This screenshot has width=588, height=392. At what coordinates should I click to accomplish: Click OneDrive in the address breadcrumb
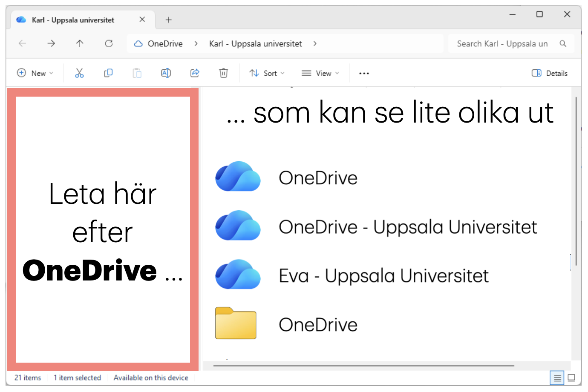(x=165, y=44)
